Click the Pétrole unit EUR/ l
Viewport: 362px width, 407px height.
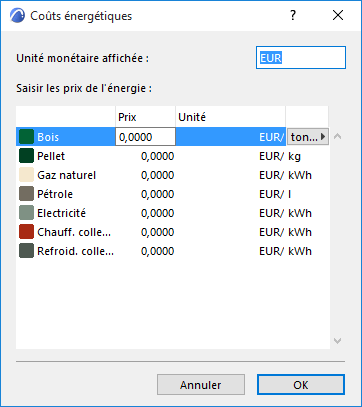[275, 194]
